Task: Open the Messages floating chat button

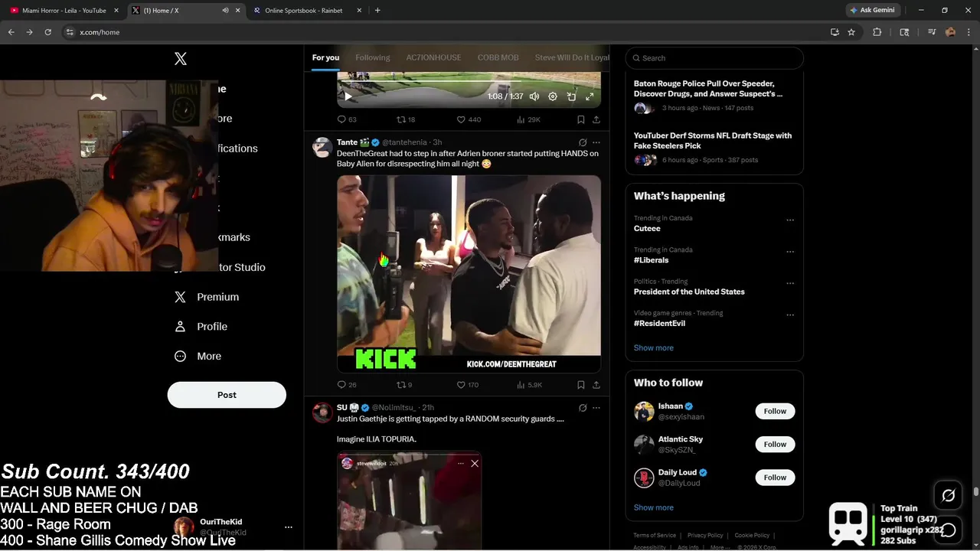Action: coord(948,530)
